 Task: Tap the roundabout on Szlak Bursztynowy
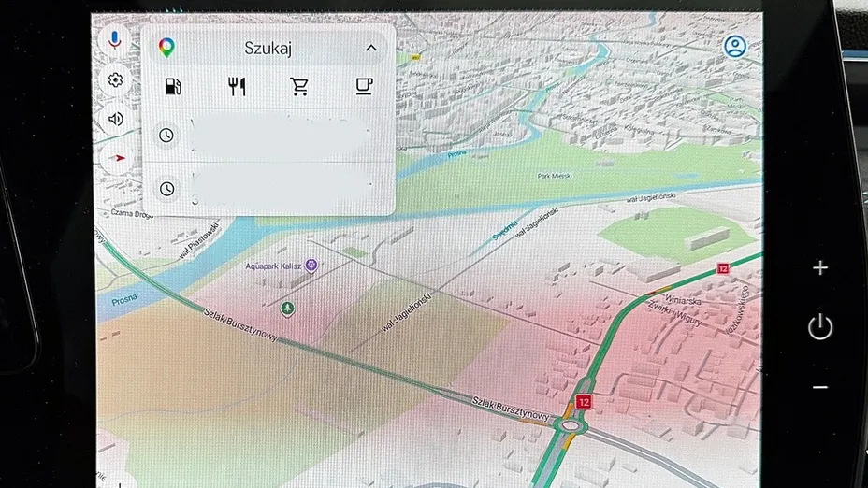(570, 425)
